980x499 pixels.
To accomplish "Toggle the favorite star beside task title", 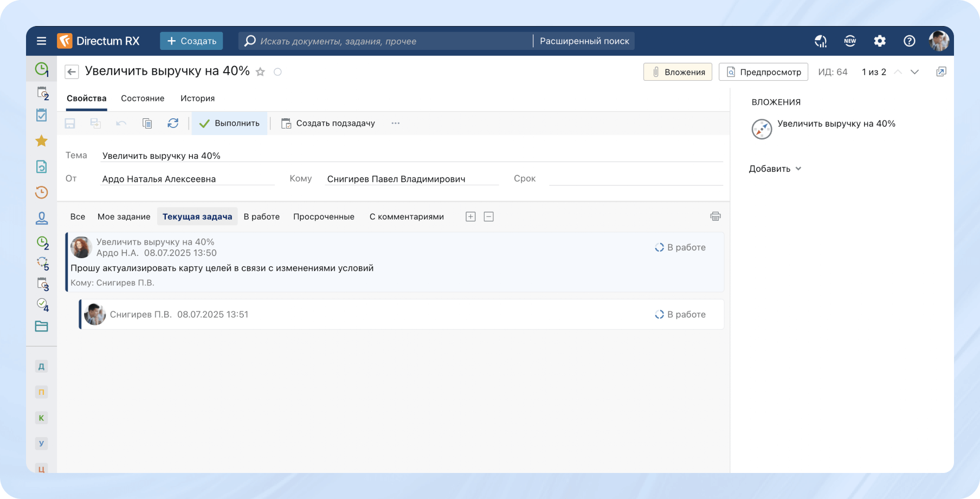I will 260,72.
